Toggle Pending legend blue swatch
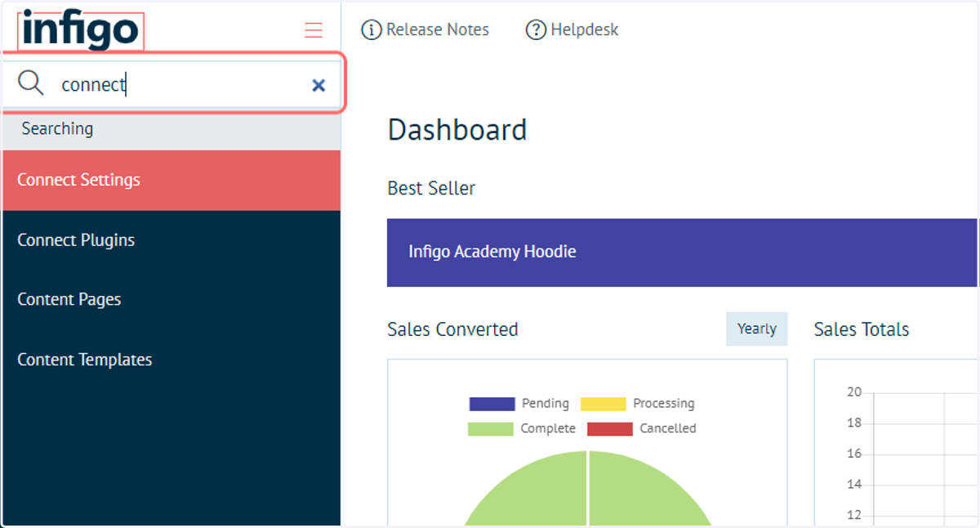The height and width of the screenshot is (528, 980). click(x=492, y=404)
